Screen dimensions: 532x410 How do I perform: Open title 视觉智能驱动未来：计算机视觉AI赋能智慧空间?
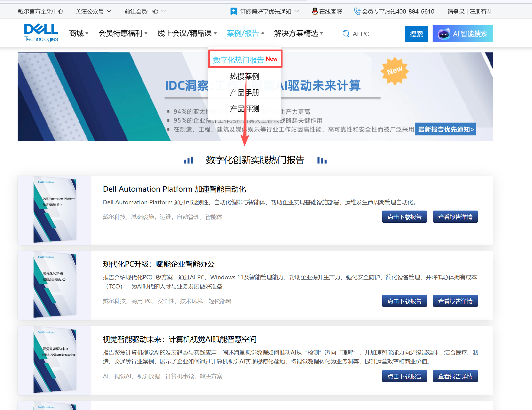180,339
